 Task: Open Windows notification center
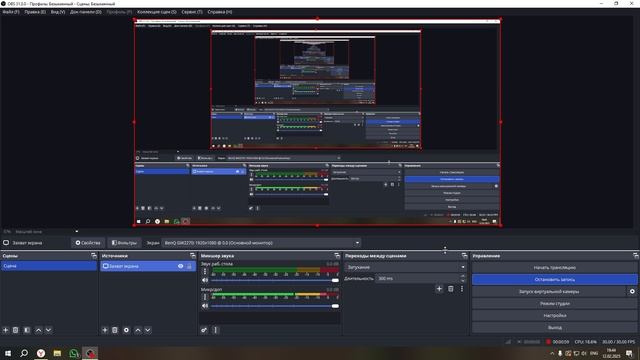pos(629,353)
